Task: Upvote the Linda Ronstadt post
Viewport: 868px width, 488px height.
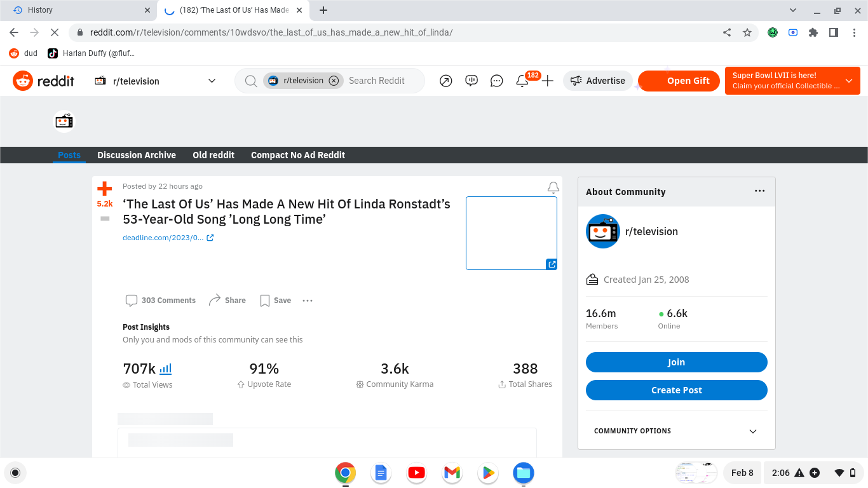Action: [x=104, y=187]
